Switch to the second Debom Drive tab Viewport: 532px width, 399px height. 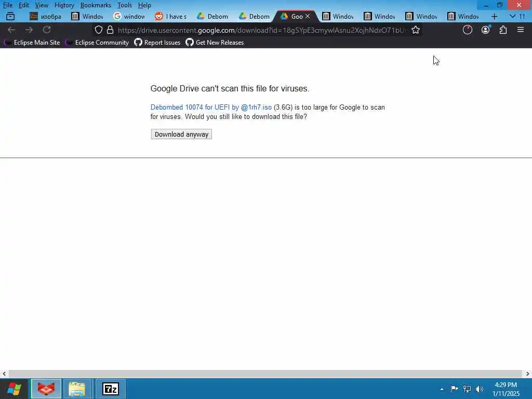(255, 16)
